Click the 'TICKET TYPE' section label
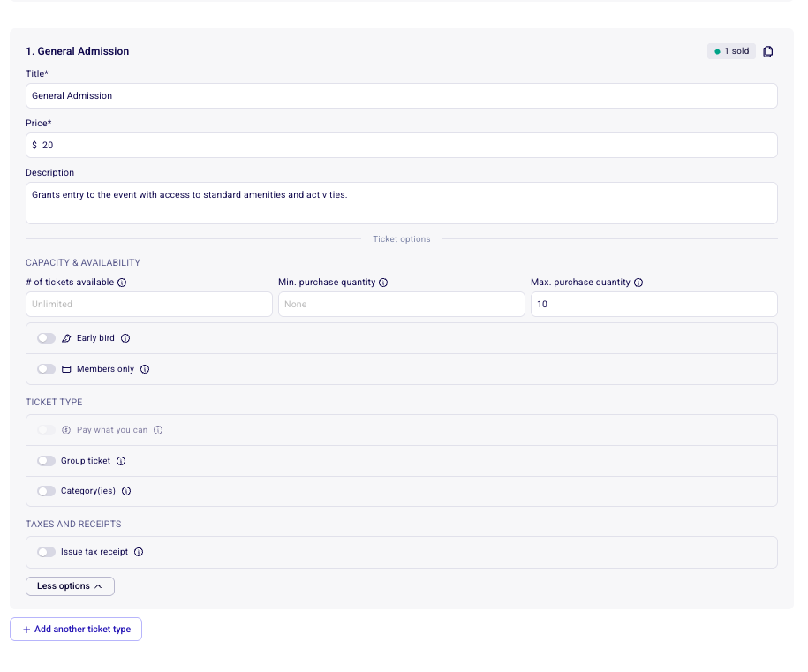Image resolution: width=808 pixels, height=672 pixels. tap(54, 402)
